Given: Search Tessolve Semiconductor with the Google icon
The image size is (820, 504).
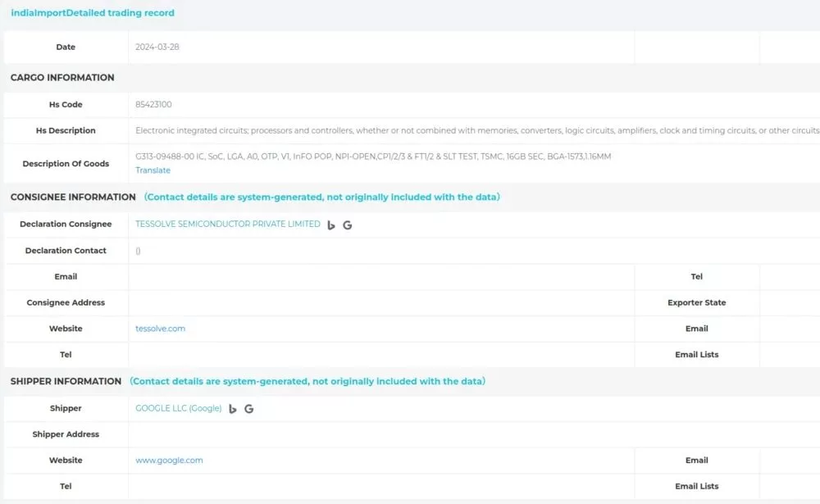Looking at the screenshot, I should [x=348, y=225].
